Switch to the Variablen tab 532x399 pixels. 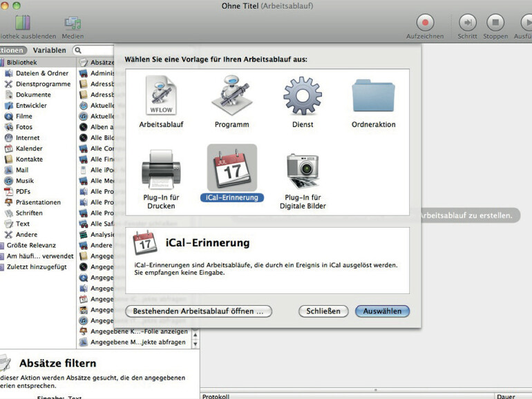[50, 50]
